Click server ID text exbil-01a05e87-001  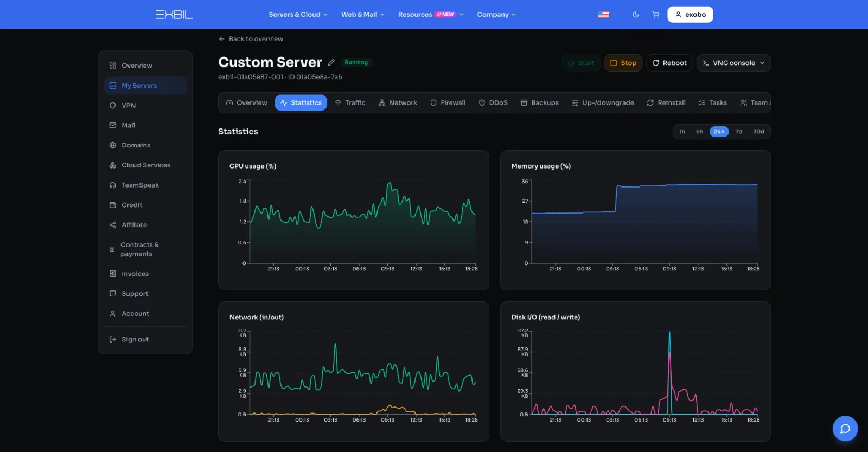tap(251, 77)
